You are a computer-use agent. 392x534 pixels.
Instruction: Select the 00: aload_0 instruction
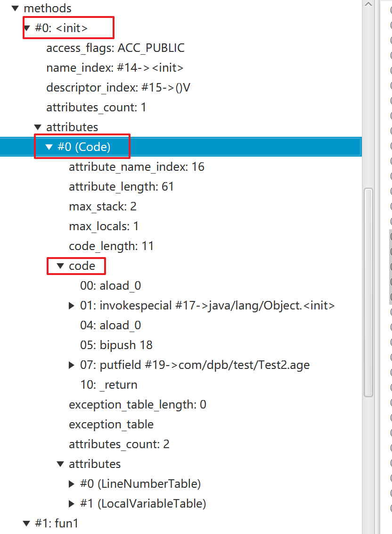point(111,286)
